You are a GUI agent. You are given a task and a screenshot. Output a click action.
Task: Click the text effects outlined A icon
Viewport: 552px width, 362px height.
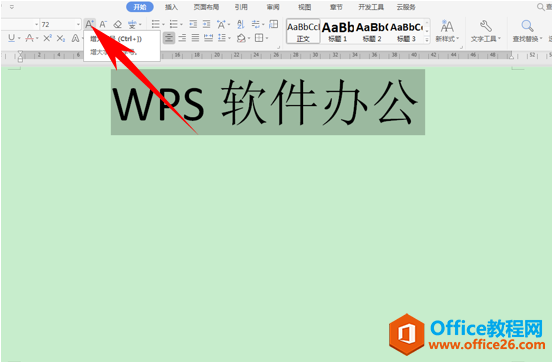[x=75, y=38]
